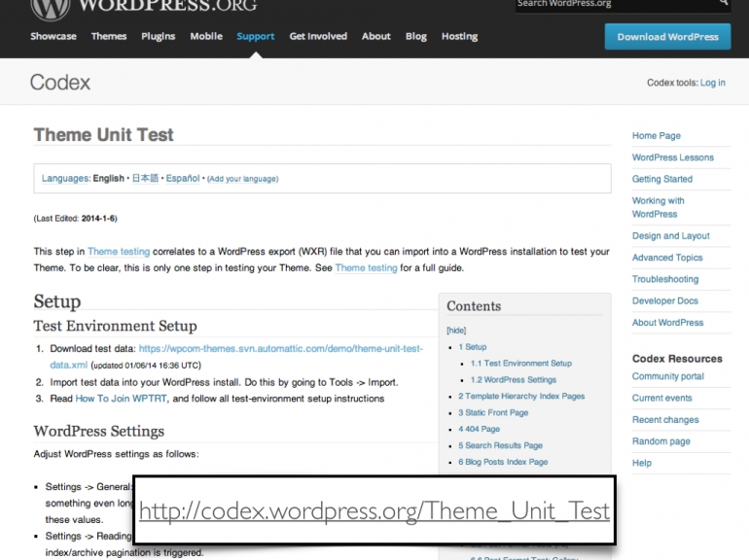The image size is (749, 560).
Task: Open the Themes menu item
Action: coord(109,36)
